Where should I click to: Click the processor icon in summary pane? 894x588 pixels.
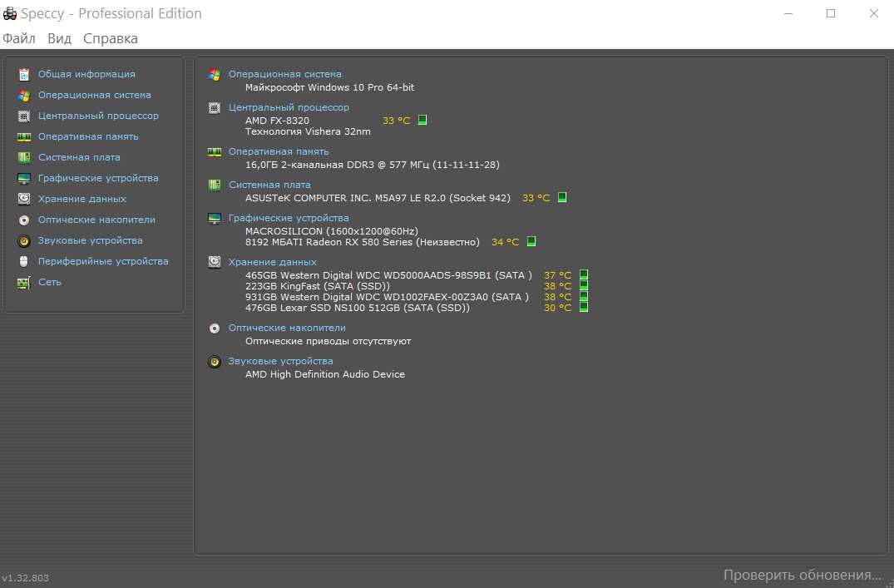tap(215, 108)
